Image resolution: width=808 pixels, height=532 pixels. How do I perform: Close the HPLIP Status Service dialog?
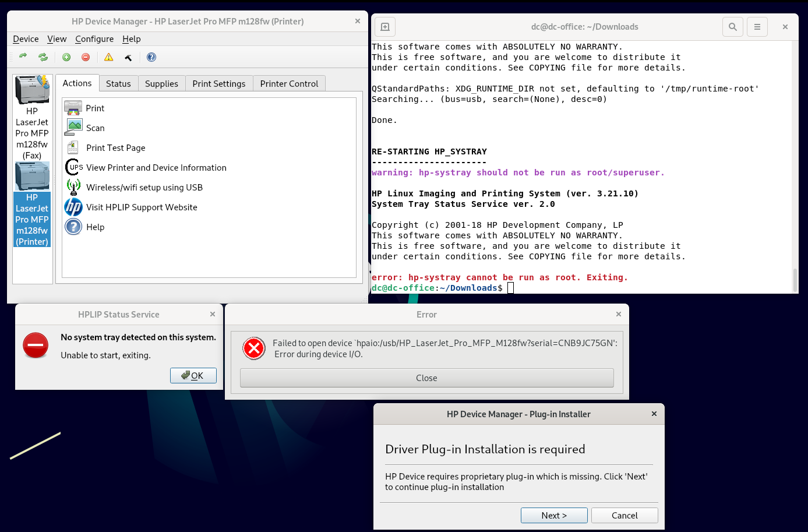pyautogui.click(x=213, y=314)
